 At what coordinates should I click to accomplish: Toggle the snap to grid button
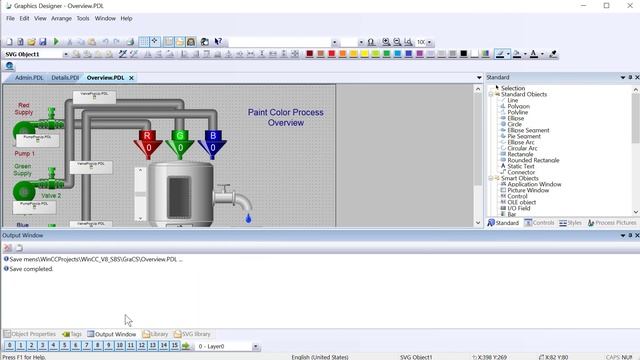(155, 42)
